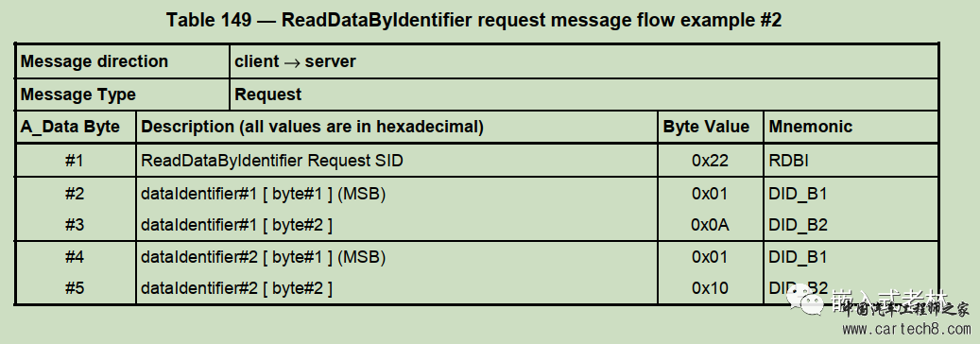Screen dimensions: 980x344
Task: Click the 'Message Type' label cell
Action: tap(123, 95)
